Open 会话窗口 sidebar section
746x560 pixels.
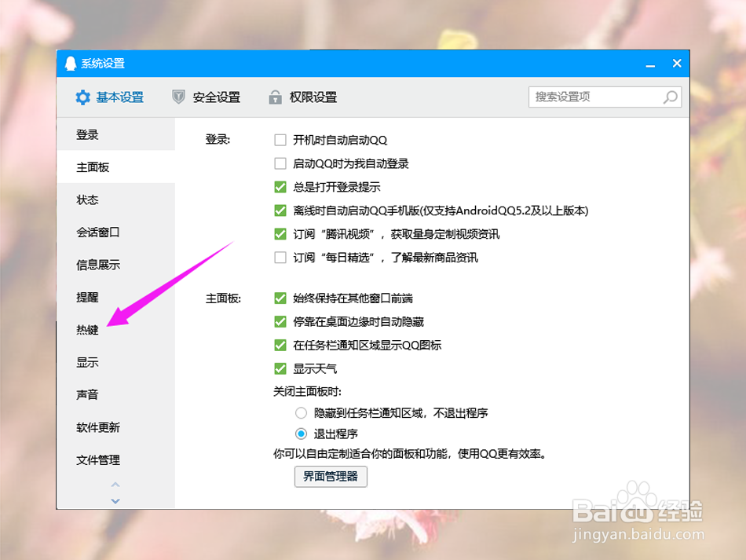point(115,232)
